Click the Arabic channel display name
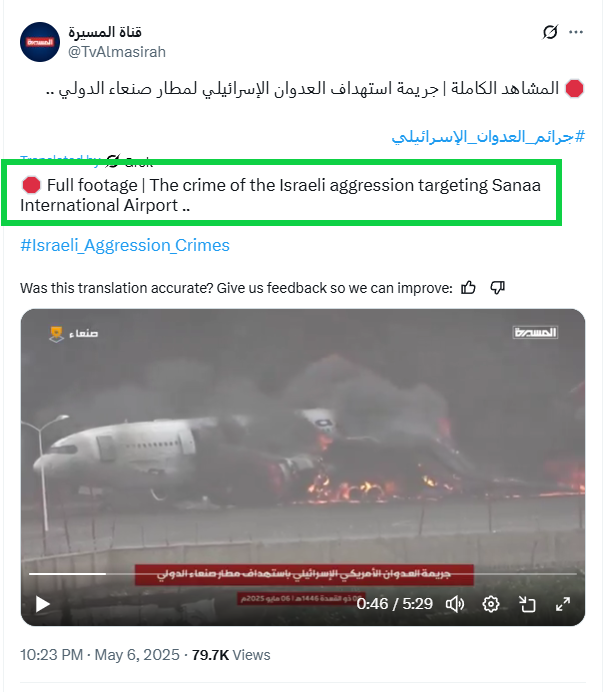 pos(105,32)
